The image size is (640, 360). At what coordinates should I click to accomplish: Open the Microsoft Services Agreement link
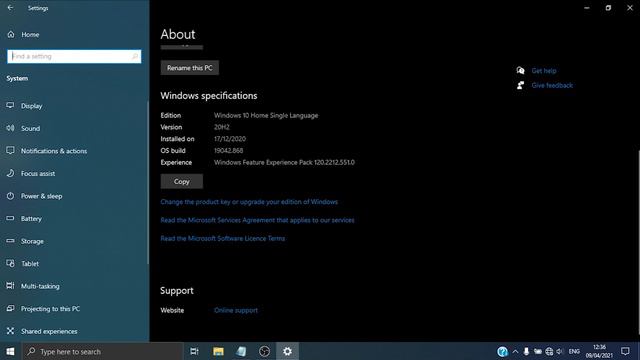pyautogui.click(x=257, y=220)
